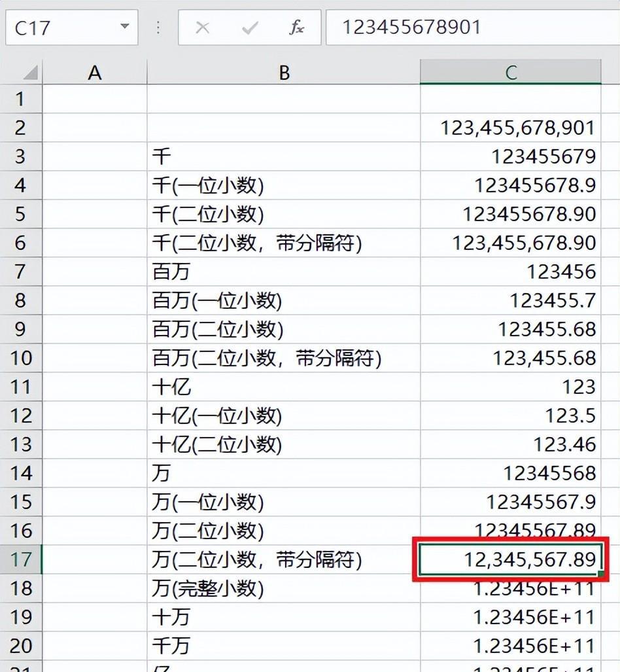The image size is (620, 672).
Task: Click cell with value 123455678.9
Action: click(511, 185)
